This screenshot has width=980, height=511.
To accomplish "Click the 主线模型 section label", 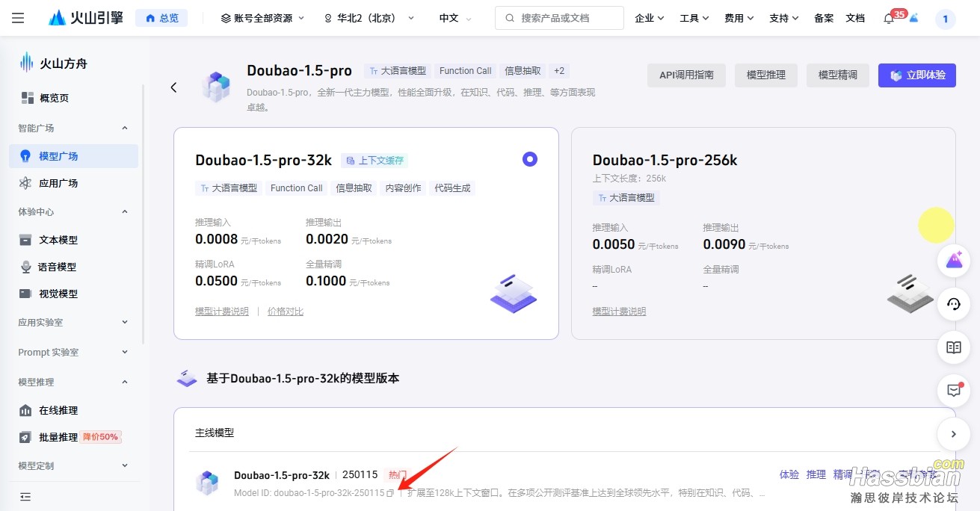I will pyautogui.click(x=215, y=433).
